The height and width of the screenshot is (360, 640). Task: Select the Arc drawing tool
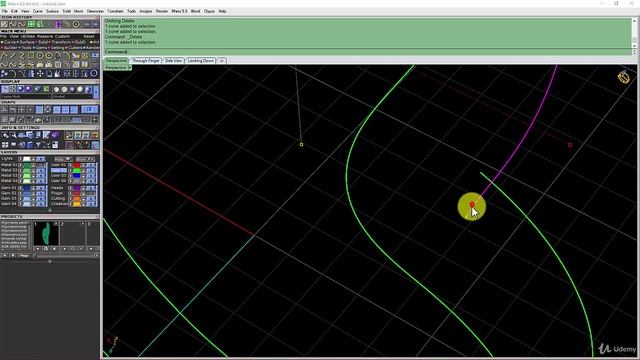pos(58,56)
